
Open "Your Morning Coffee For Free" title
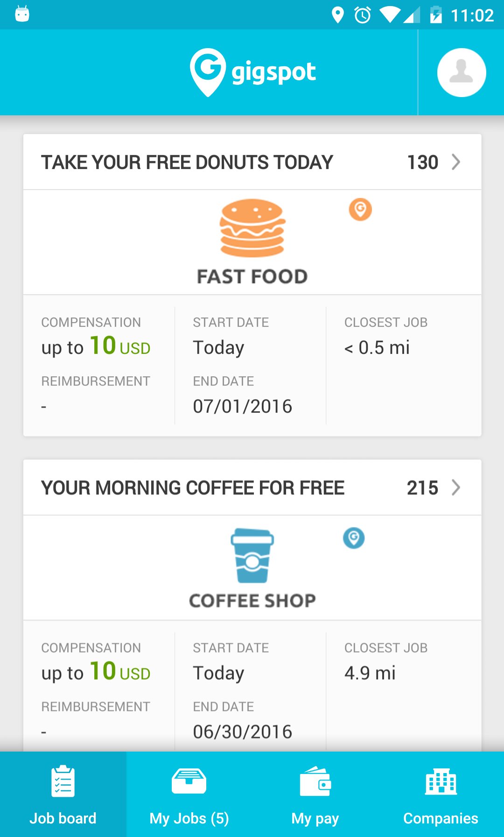[193, 488]
